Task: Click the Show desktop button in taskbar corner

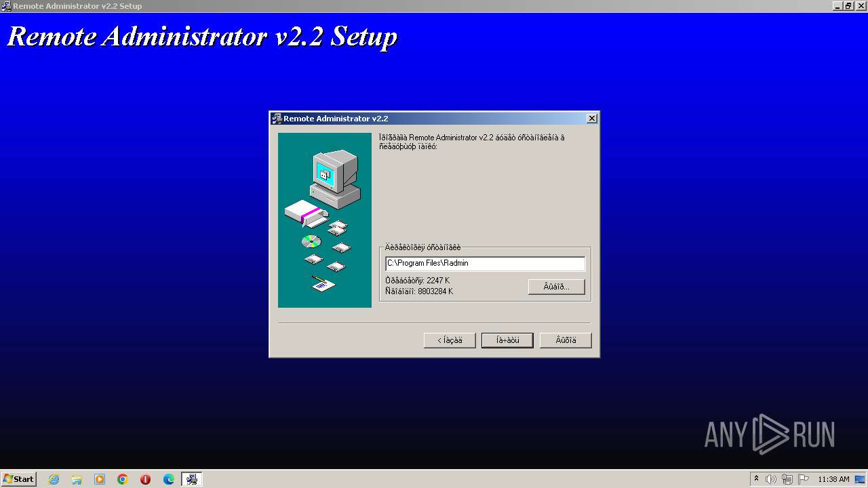Action: (860, 479)
